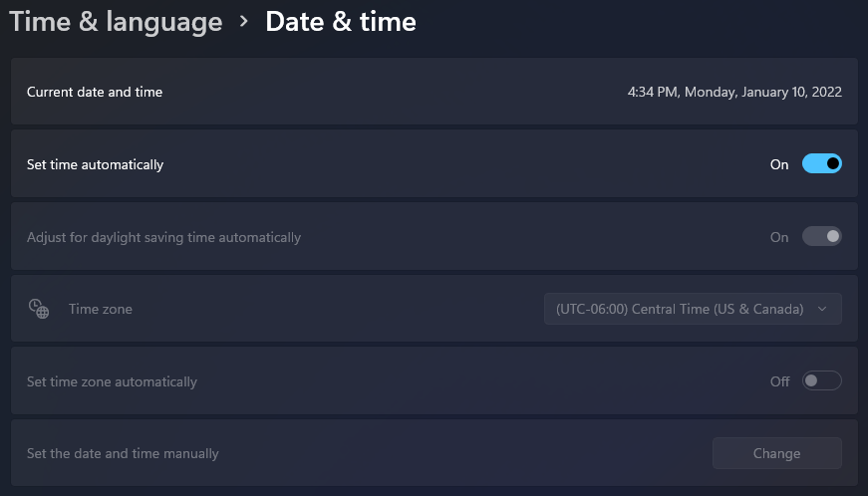
Task: Turn off Set time automatically switch
Action: point(821,164)
